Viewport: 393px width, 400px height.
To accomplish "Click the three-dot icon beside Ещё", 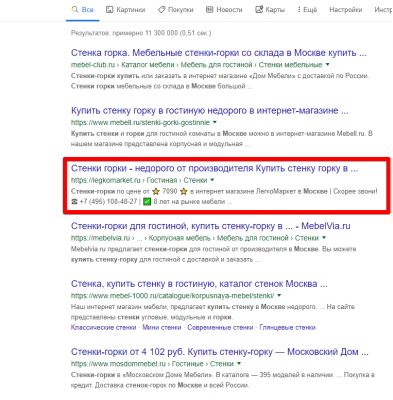I will (299, 10).
